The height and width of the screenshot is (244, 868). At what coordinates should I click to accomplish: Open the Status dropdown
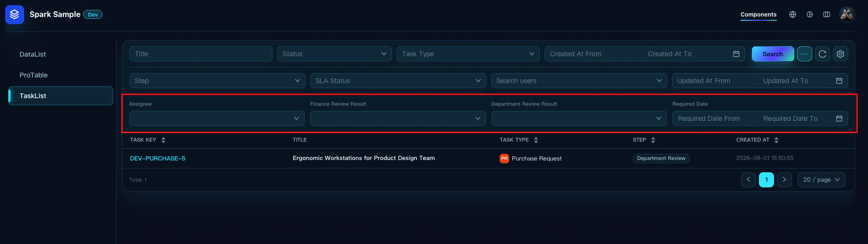[334, 54]
